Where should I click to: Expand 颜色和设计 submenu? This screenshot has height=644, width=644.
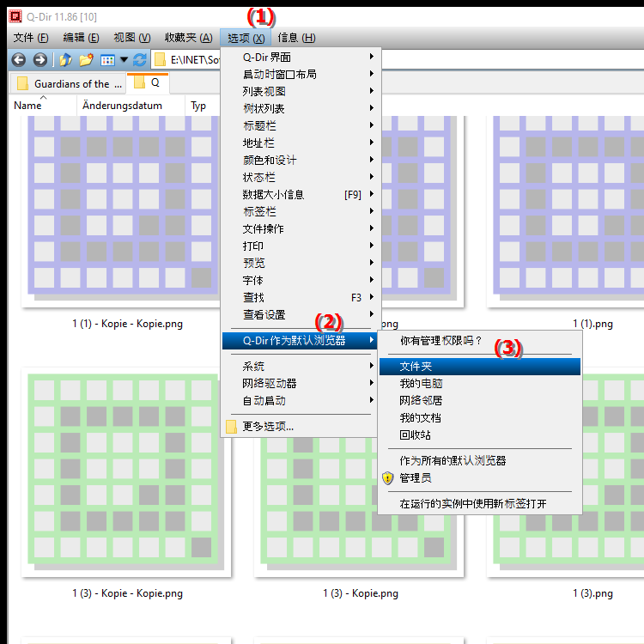[x=301, y=160]
